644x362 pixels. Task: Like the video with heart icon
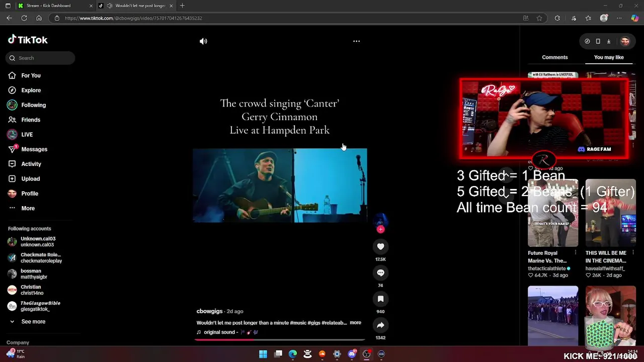click(380, 246)
